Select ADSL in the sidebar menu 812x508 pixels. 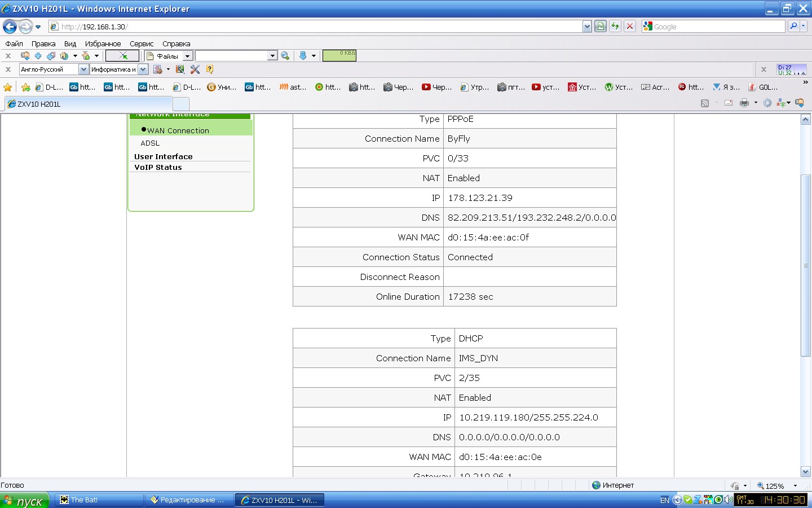tap(150, 143)
